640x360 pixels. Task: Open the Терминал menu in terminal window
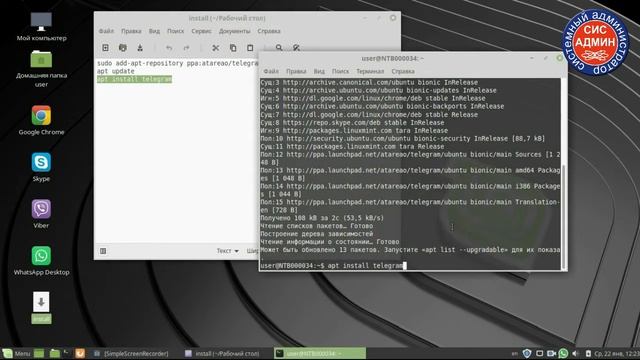click(370, 71)
